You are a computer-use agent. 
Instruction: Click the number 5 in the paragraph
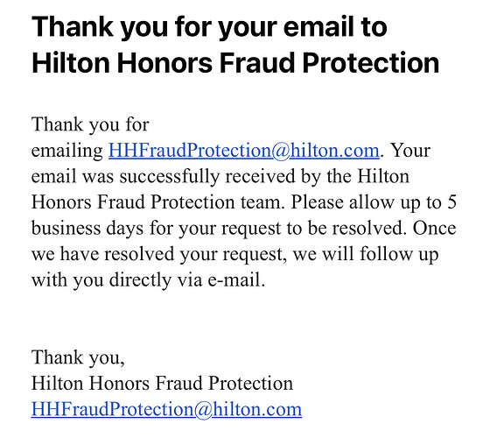click(451, 202)
